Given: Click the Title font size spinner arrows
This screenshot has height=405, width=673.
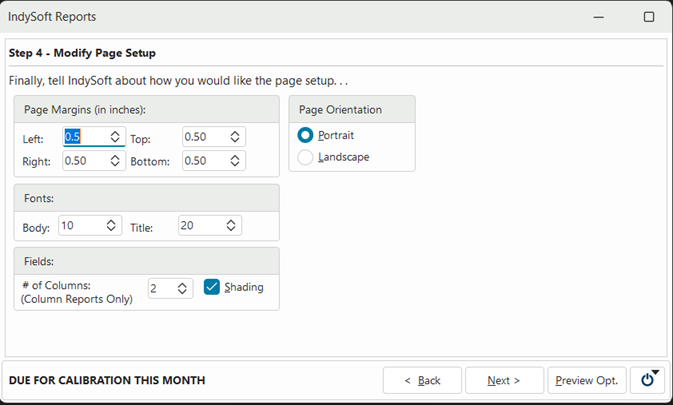Looking at the screenshot, I should 230,225.
